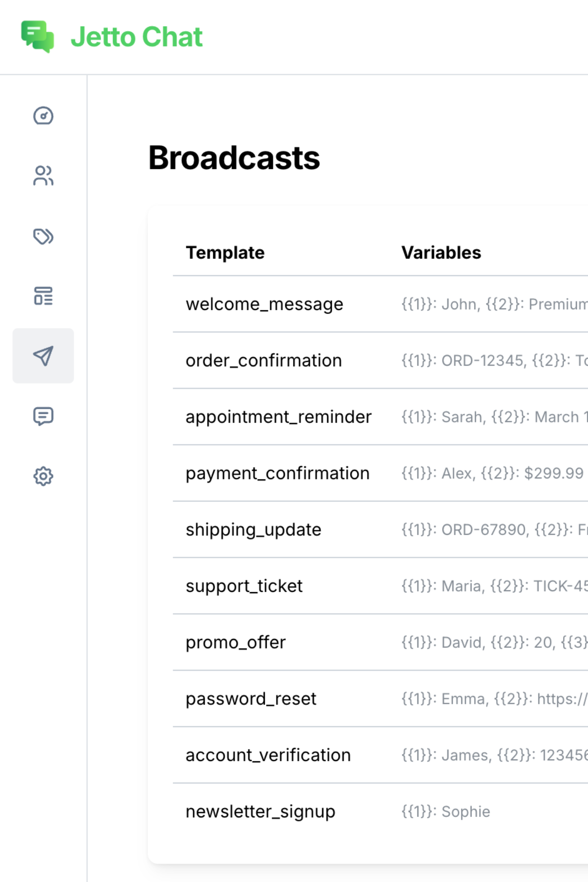Click the payment_confirmation template name

click(278, 473)
